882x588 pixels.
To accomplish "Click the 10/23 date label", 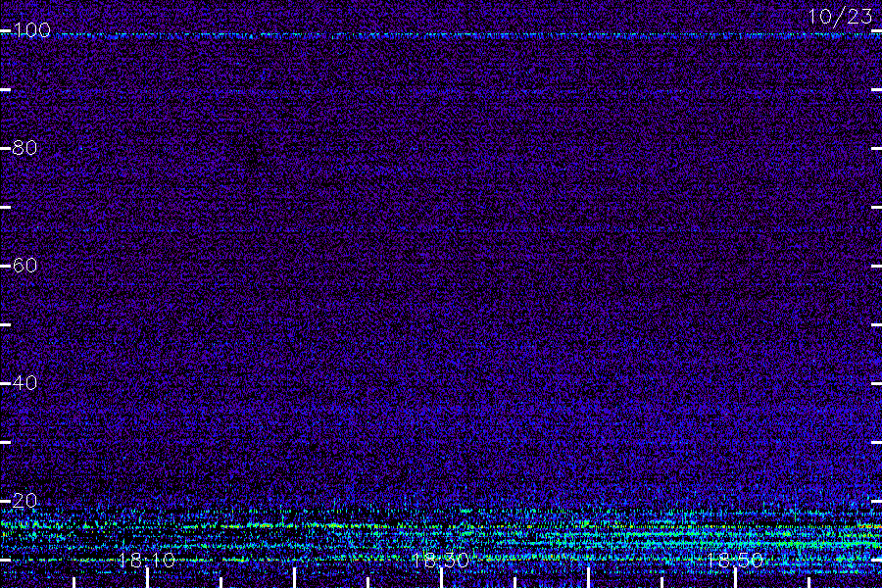I will [x=841, y=17].
